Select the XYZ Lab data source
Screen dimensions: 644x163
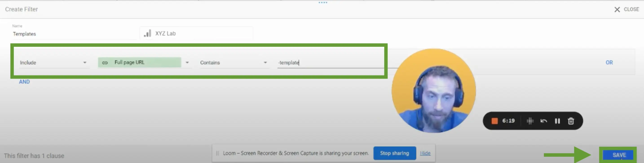point(196,33)
